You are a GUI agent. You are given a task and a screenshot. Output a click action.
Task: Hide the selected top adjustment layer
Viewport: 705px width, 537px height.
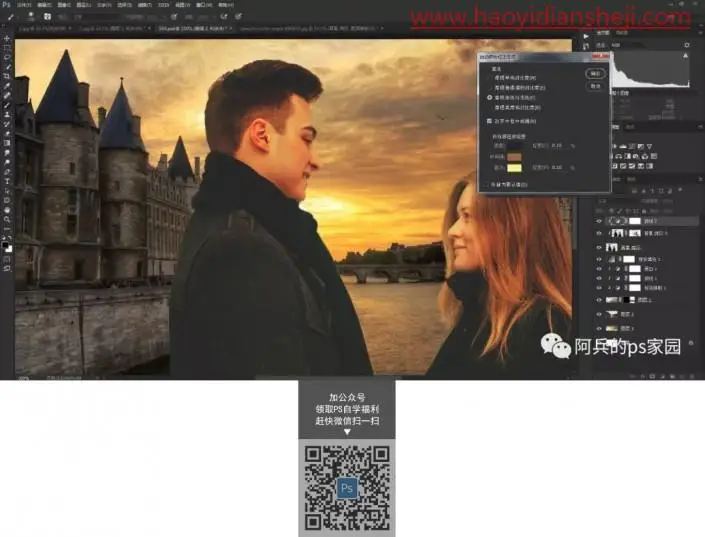tap(599, 221)
